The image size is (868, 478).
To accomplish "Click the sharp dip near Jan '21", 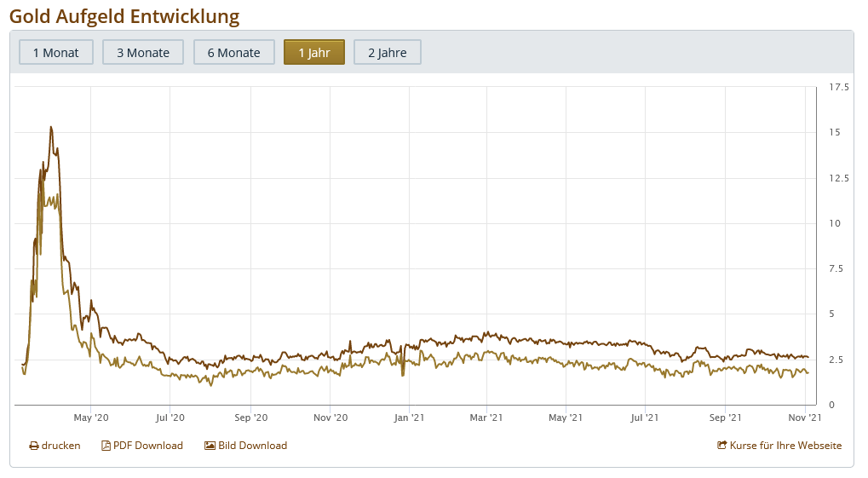I will click(x=402, y=374).
